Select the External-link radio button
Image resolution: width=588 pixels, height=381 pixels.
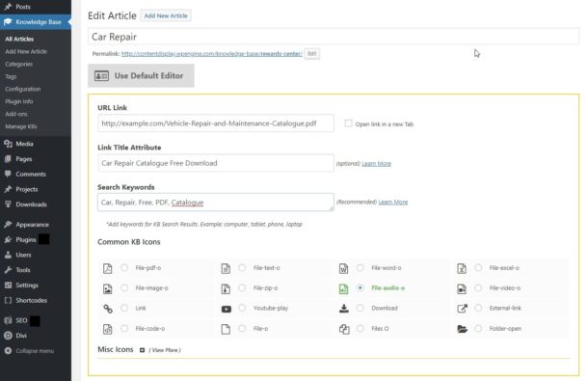coord(478,308)
